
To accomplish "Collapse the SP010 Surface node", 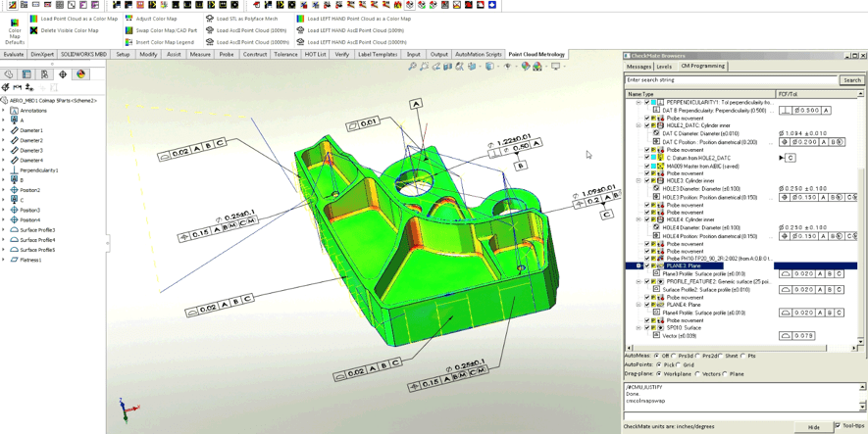I will [x=638, y=328].
